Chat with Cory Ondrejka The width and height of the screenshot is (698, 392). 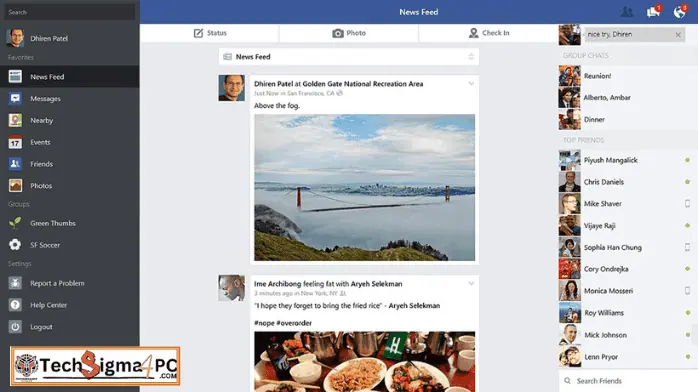[628, 269]
